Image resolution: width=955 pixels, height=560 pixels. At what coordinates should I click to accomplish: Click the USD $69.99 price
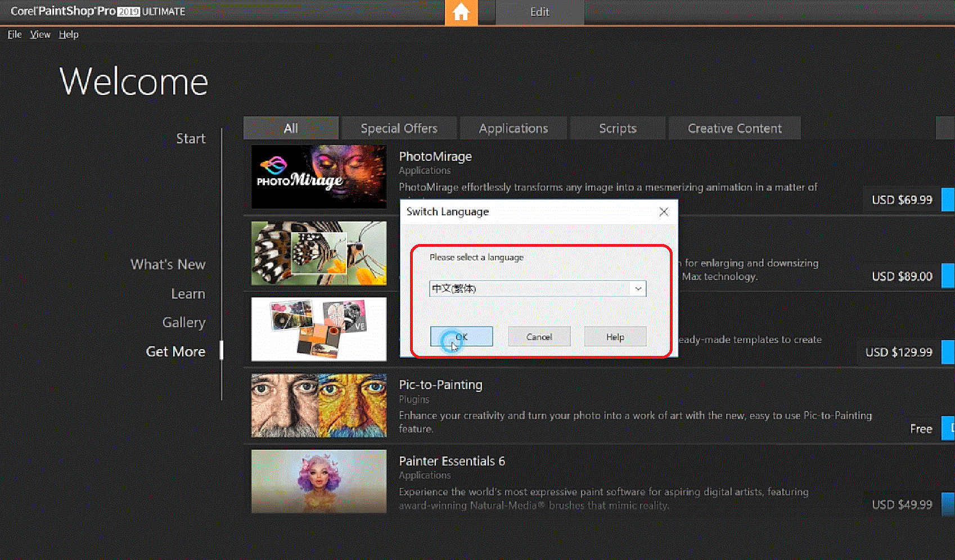902,200
